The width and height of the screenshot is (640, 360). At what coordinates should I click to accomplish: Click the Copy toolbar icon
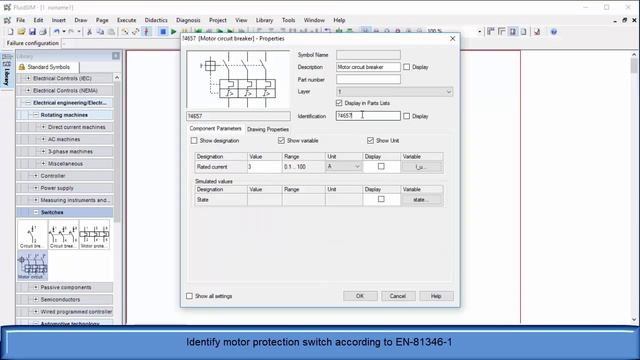pos(100,31)
